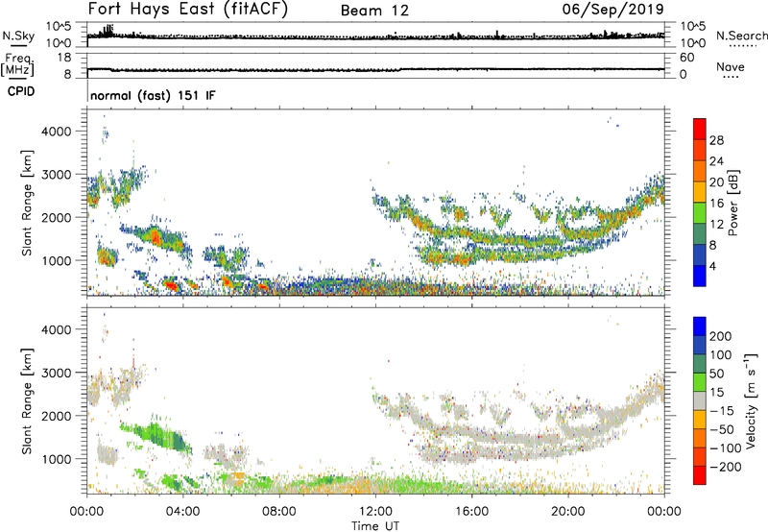Click the red high-power echo near 1500 km at 03:00
The image size is (768, 532).
[156, 238]
